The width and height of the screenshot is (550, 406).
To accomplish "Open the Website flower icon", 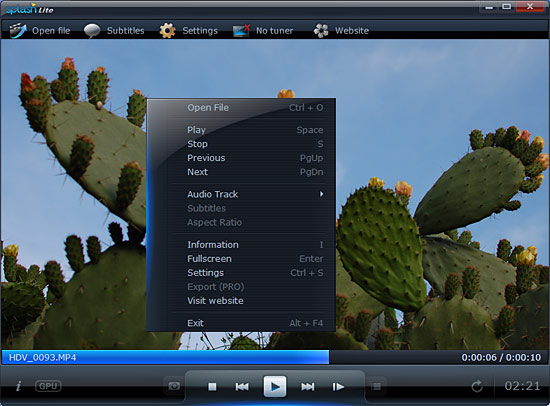I will (x=321, y=31).
